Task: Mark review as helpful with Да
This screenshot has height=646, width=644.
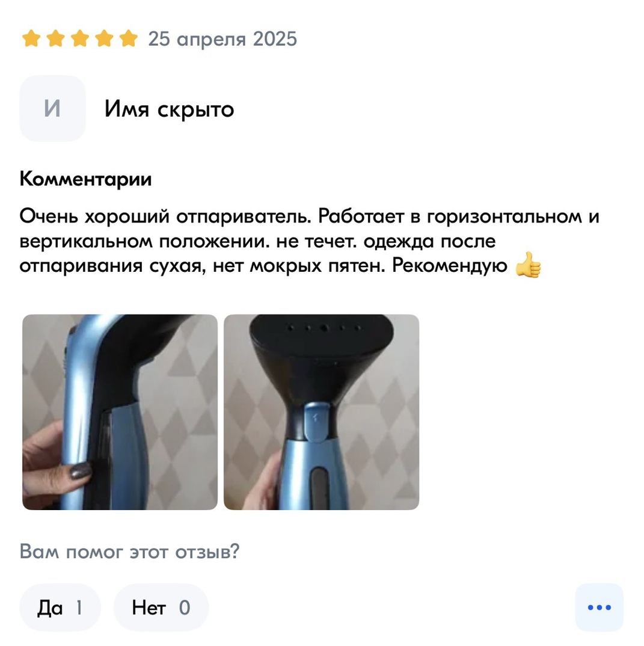Action: (60, 608)
